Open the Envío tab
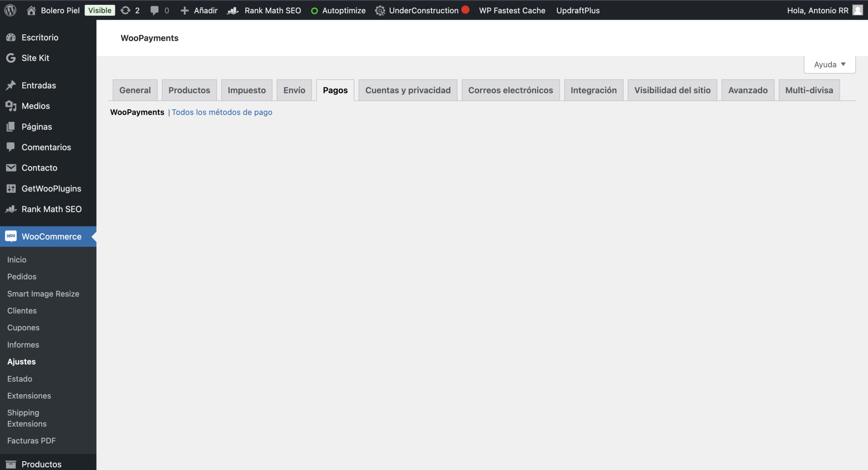 tap(294, 90)
